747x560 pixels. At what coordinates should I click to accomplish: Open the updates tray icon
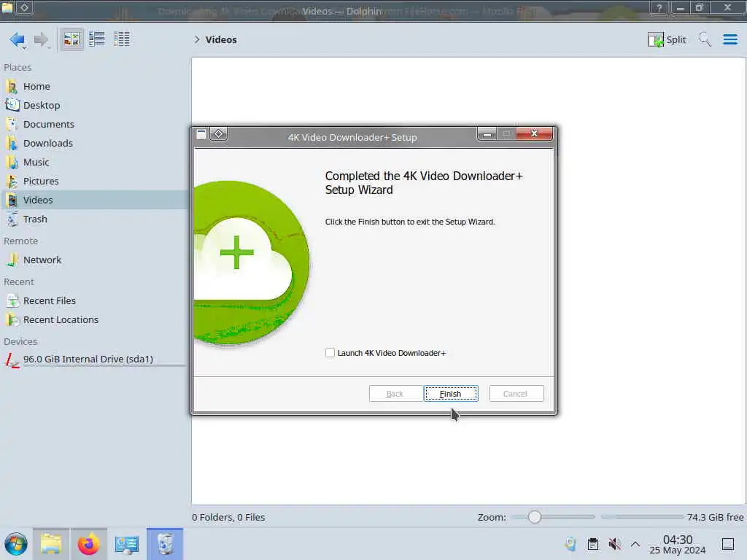coord(570,544)
